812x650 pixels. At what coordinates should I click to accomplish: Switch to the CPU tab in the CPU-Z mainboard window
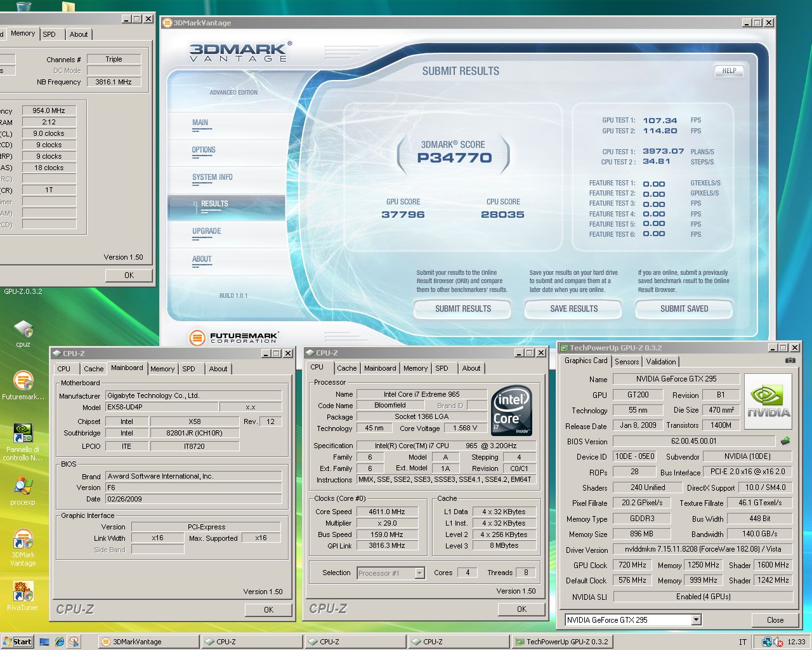coord(64,369)
